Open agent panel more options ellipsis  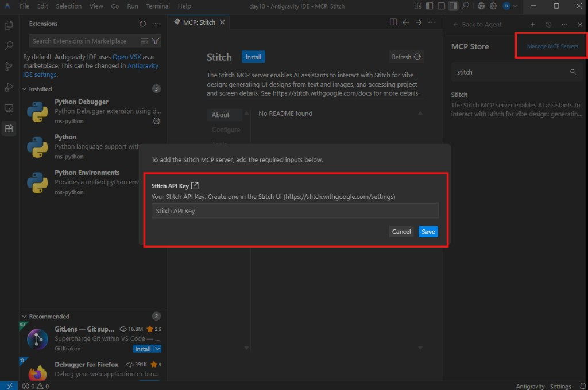coord(564,24)
